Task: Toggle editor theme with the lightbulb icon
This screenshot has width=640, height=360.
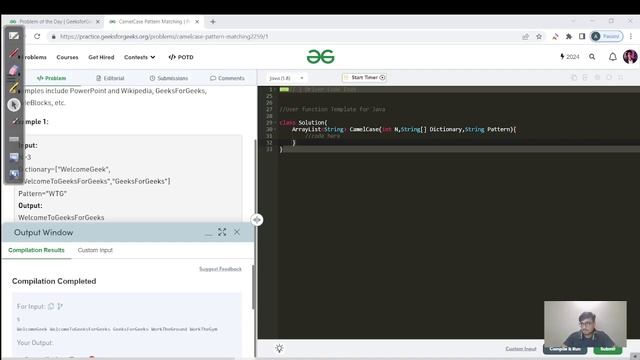Action: (x=279, y=348)
